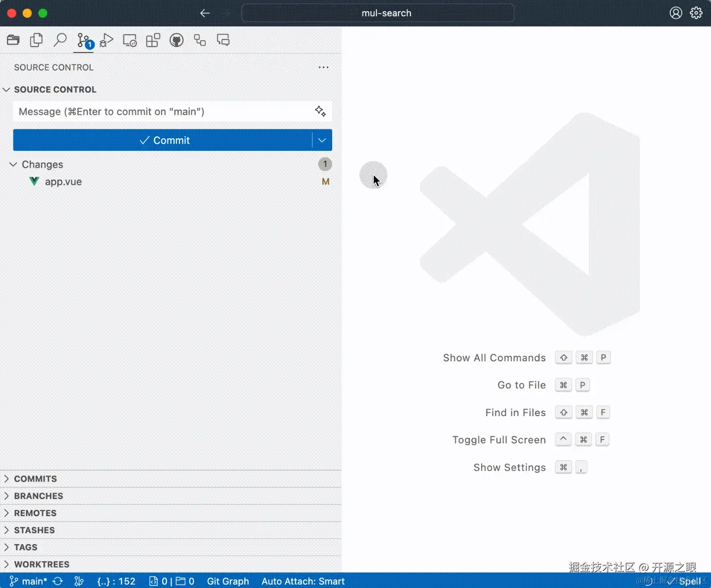Expand the REMOTES section
Image resolution: width=711 pixels, height=588 pixels.
tap(171, 513)
